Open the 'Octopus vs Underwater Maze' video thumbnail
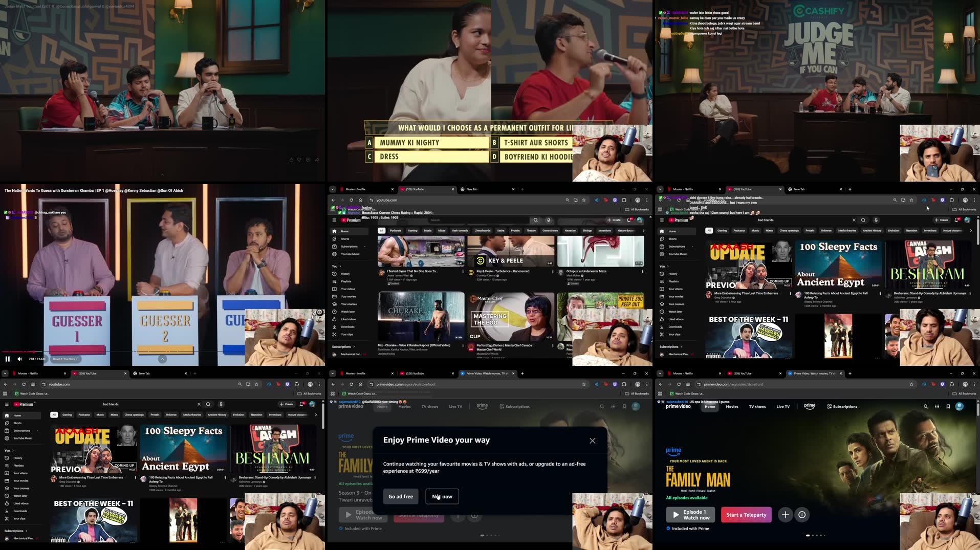 tap(600, 252)
